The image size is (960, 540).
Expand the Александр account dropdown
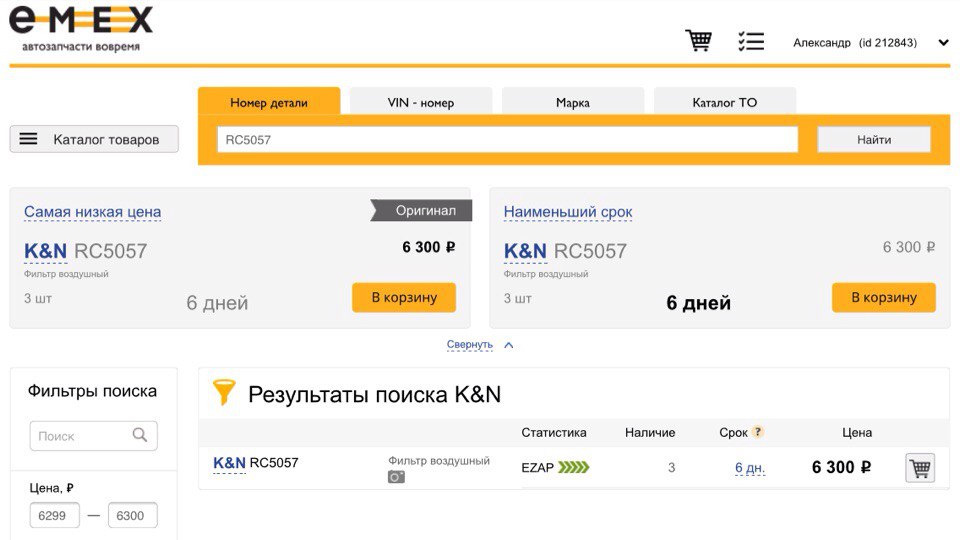pos(943,43)
